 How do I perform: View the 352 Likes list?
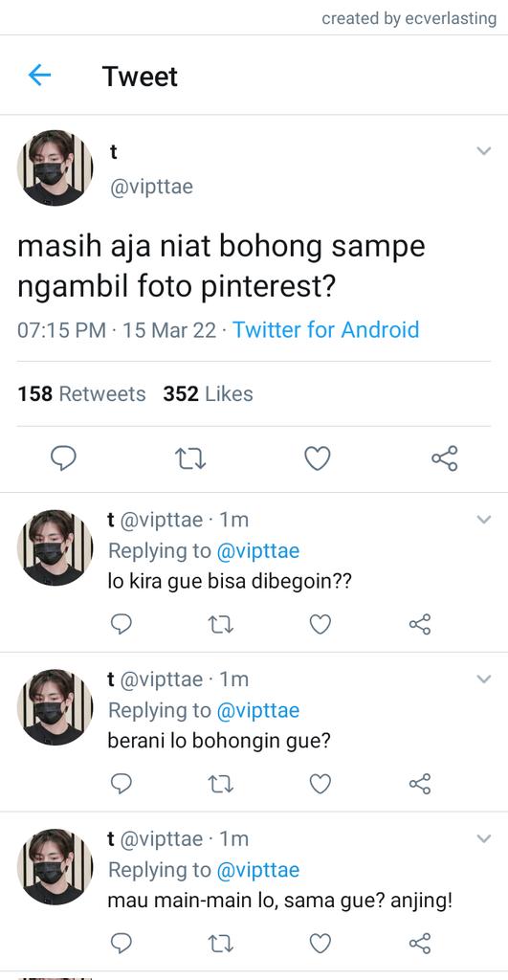pos(208,393)
